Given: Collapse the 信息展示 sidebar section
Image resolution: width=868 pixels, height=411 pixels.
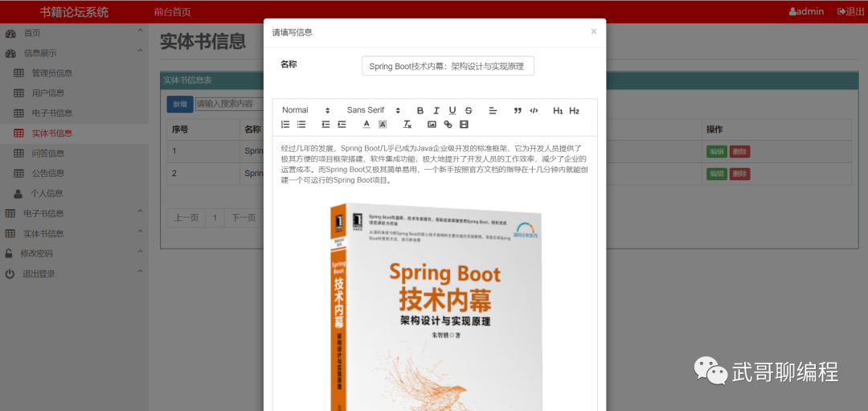Looking at the screenshot, I should [74, 53].
